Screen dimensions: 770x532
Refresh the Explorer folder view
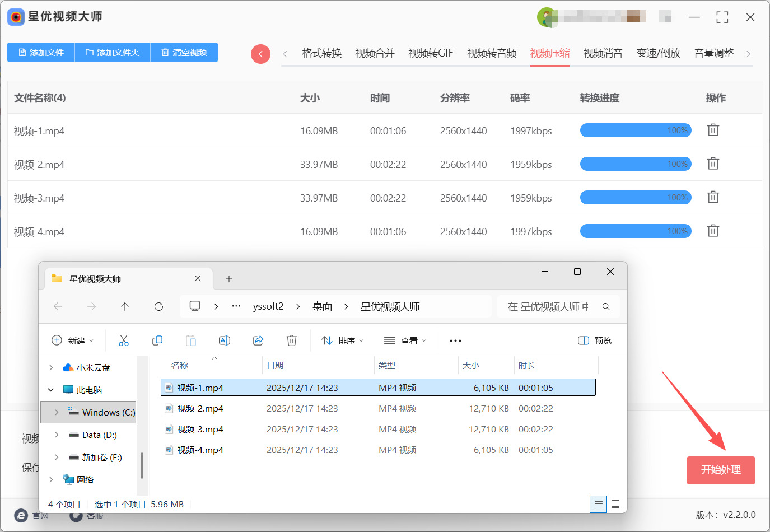(158, 306)
